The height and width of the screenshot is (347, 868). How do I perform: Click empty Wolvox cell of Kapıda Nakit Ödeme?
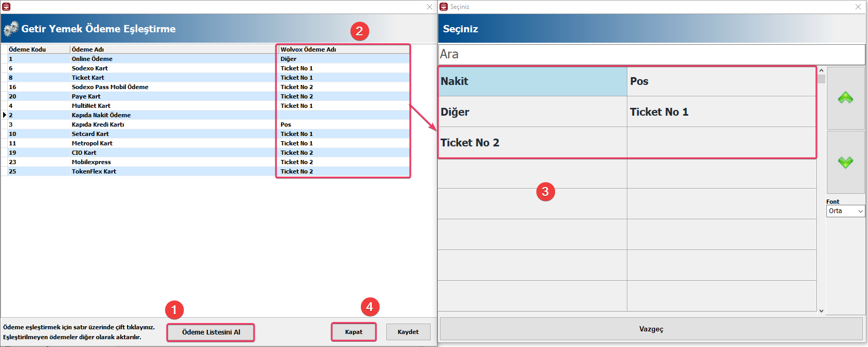(x=344, y=115)
